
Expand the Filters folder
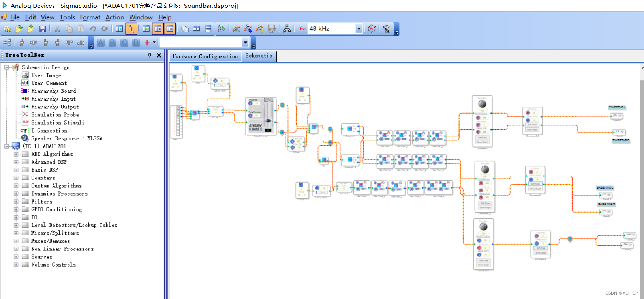pos(16,202)
